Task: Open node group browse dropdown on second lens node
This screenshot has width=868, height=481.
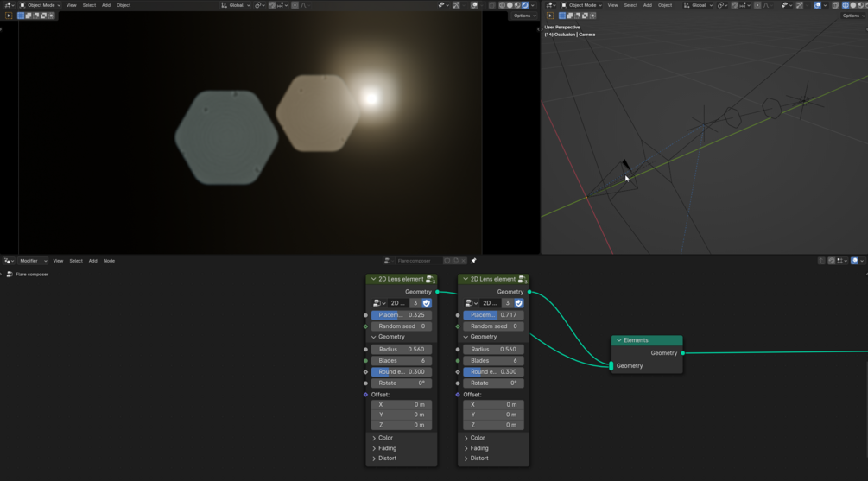Action: click(x=471, y=303)
